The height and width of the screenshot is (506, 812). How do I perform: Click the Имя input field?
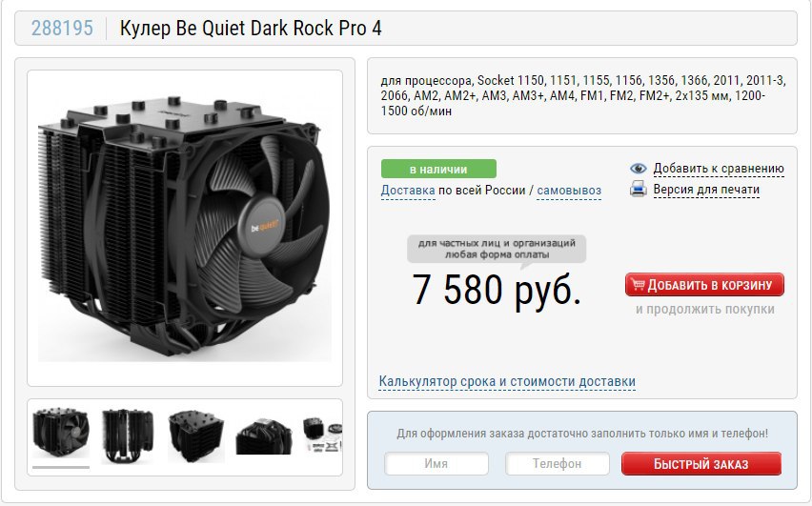(x=436, y=463)
